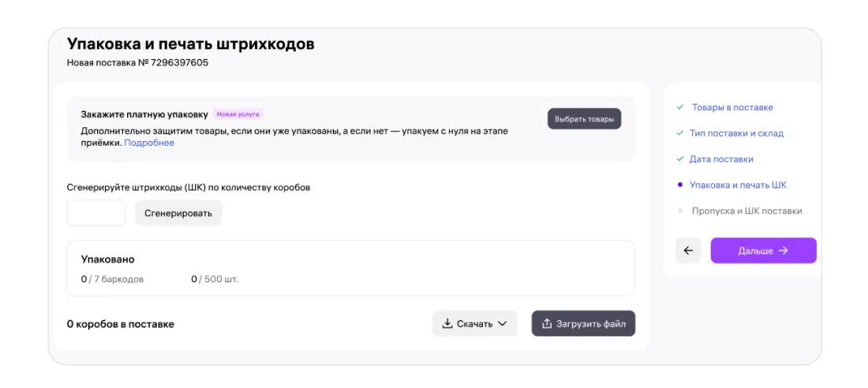This screenshot has width=868, height=388.
Task: Select Пропуска и ШК поставки step
Action: 746,211
